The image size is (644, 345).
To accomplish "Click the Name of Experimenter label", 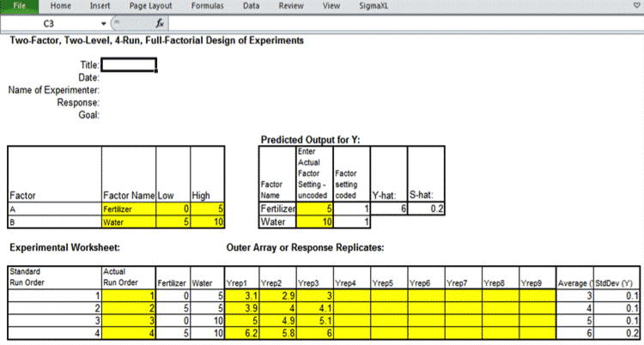I will pos(54,90).
